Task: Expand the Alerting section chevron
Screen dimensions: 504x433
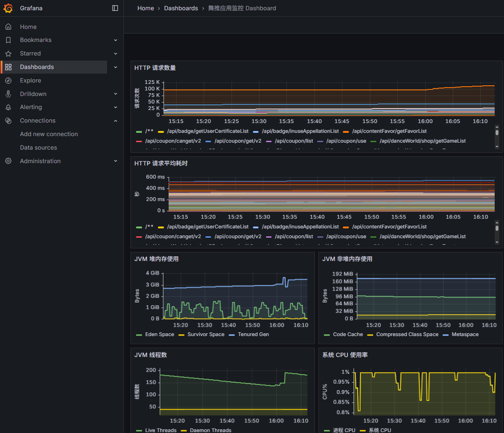Action: coord(116,107)
